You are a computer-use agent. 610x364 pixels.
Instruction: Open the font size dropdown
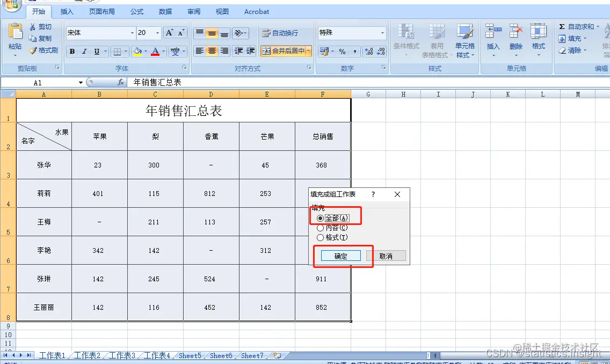click(x=157, y=33)
